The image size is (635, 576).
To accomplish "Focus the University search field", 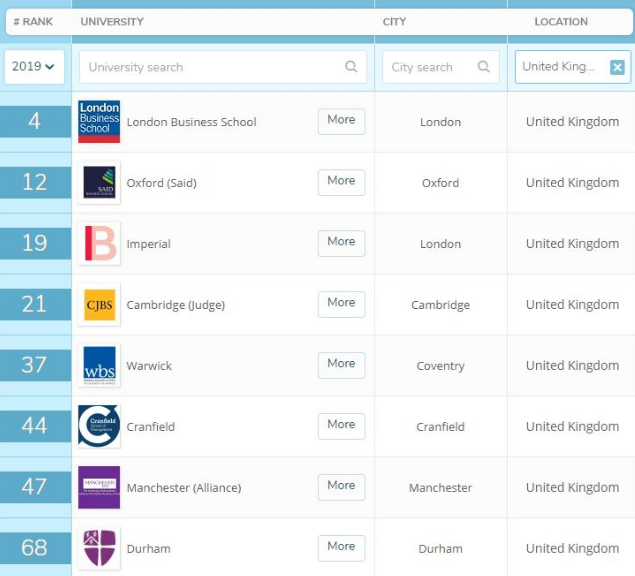I will click(x=210, y=67).
